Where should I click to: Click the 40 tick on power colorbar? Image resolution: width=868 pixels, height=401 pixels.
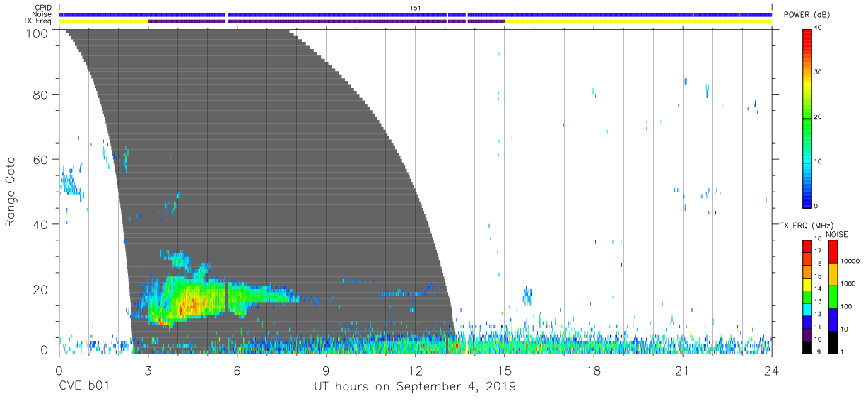coord(819,28)
